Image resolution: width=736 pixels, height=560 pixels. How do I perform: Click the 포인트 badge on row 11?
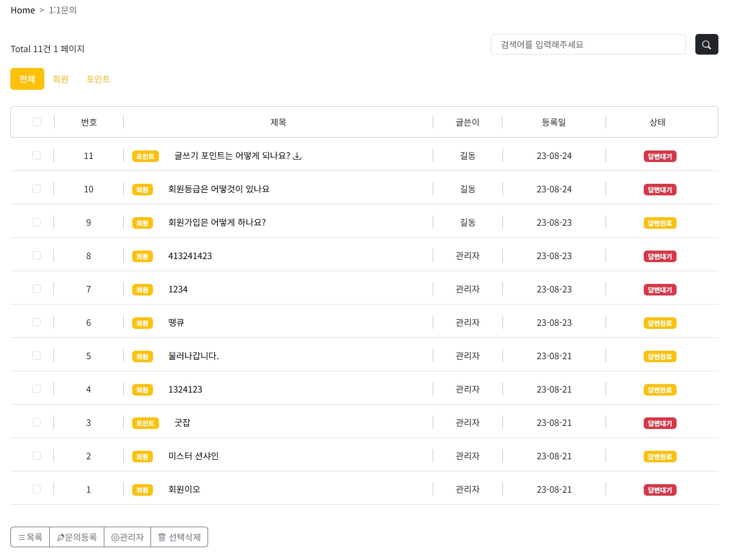146,157
